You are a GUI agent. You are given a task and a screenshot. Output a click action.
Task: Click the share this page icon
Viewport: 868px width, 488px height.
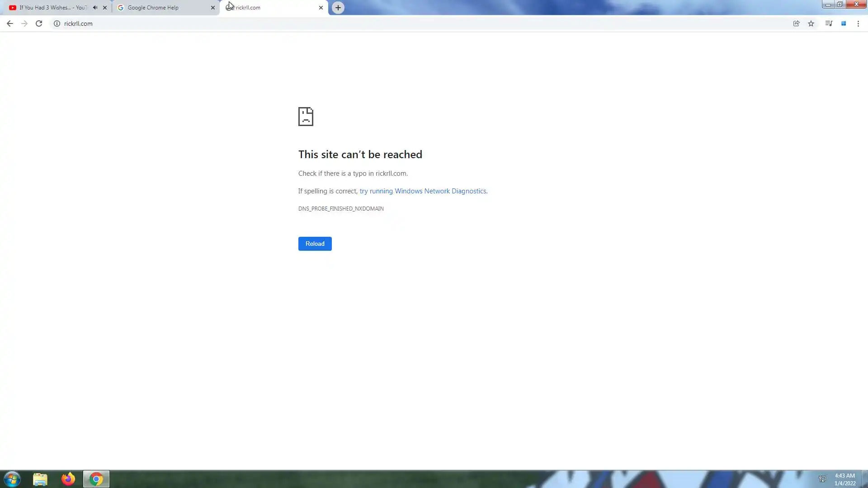tap(796, 23)
